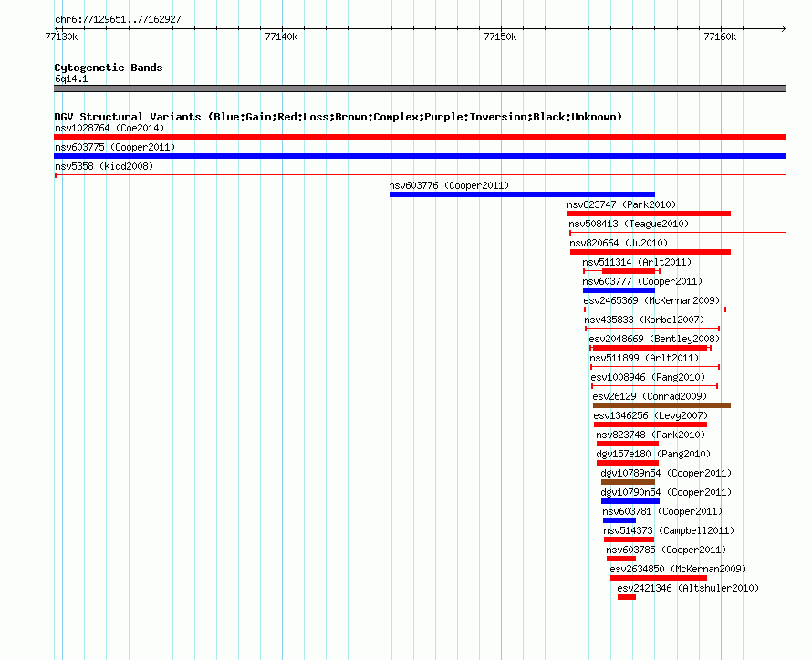Select esv1008946 (Pang2010) label
Screen dimensions: 812x660
[648, 377]
